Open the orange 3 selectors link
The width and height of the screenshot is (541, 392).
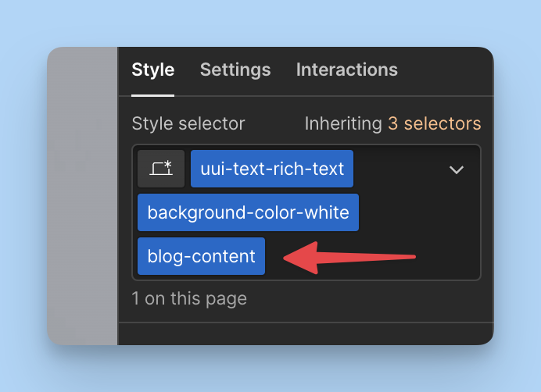[434, 123]
